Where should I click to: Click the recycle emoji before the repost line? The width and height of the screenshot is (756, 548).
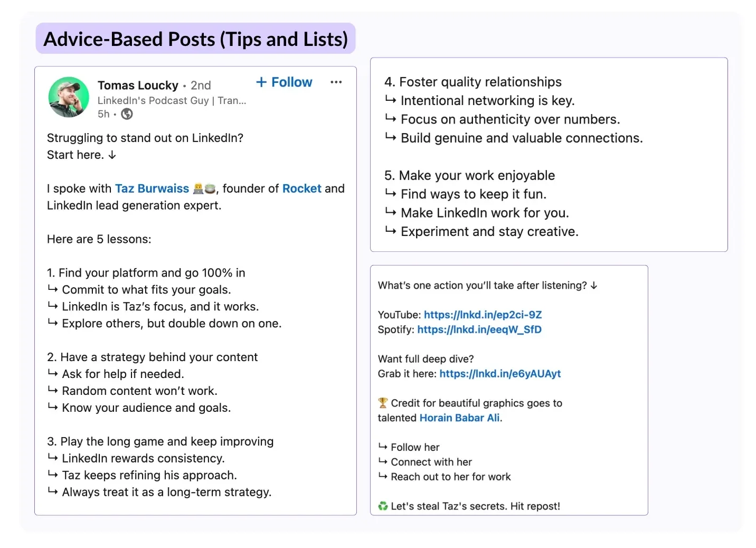[382, 506]
